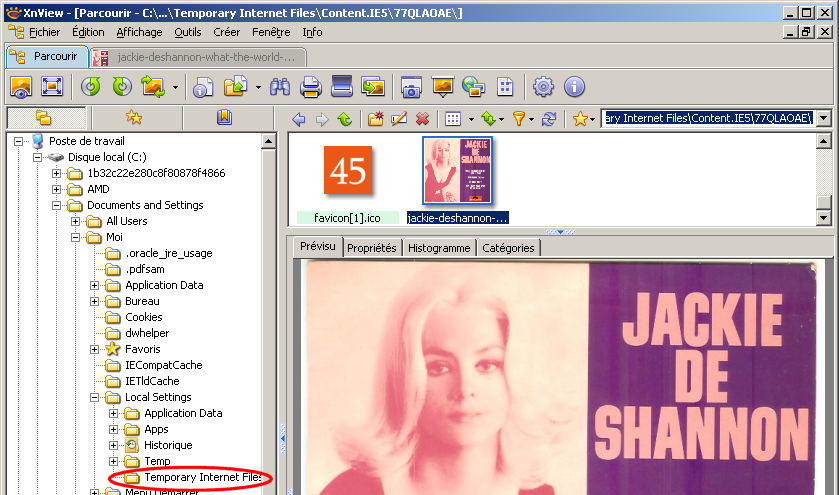The image size is (839, 495).
Task: Expand the All Users folder
Action: pyautogui.click(x=75, y=222)
